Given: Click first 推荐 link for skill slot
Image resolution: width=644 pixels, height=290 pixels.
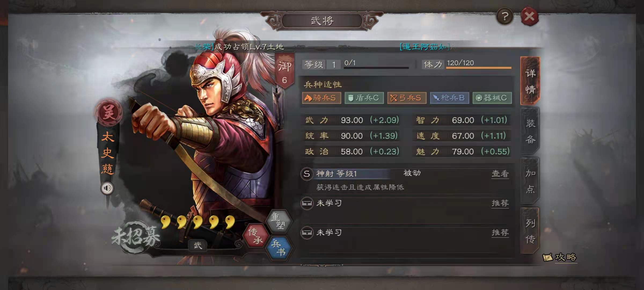Looking at the screenshot, I should 500,203.
